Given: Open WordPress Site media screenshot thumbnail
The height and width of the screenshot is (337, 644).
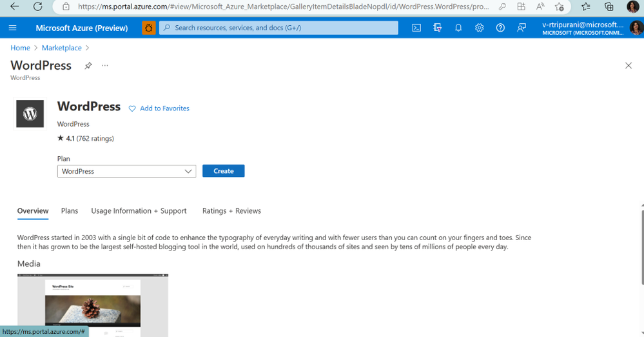Looking at the screenshot, I should click(93, 305).
